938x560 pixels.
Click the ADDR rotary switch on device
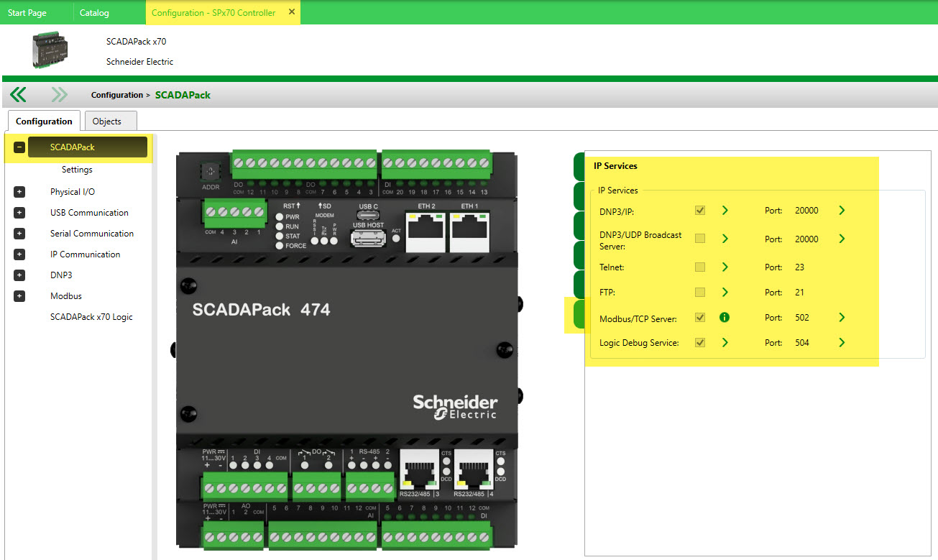point(210,172)
